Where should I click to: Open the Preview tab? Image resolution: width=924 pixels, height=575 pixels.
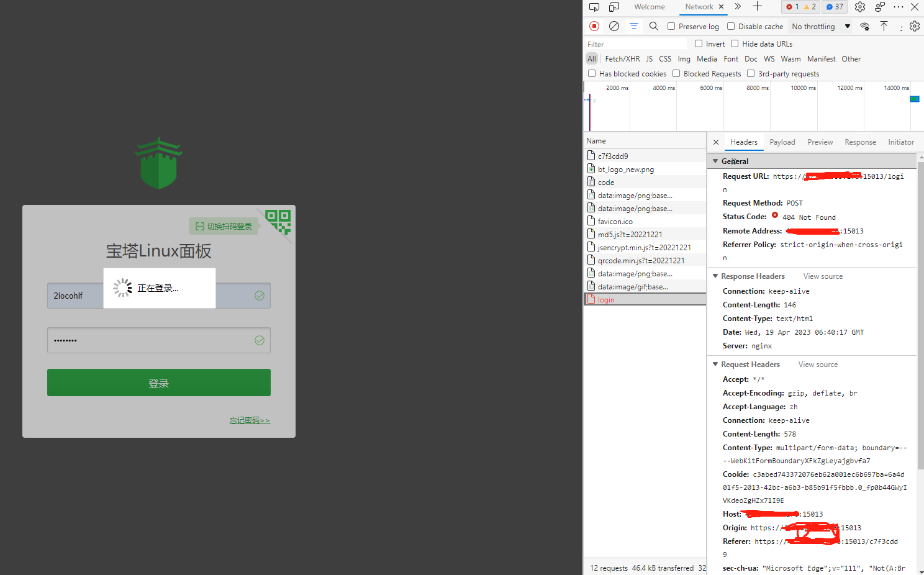(x=820, y=142)
